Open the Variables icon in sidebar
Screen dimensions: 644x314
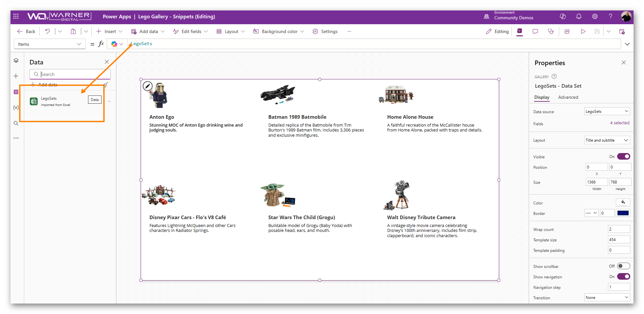tap(16, 107)
